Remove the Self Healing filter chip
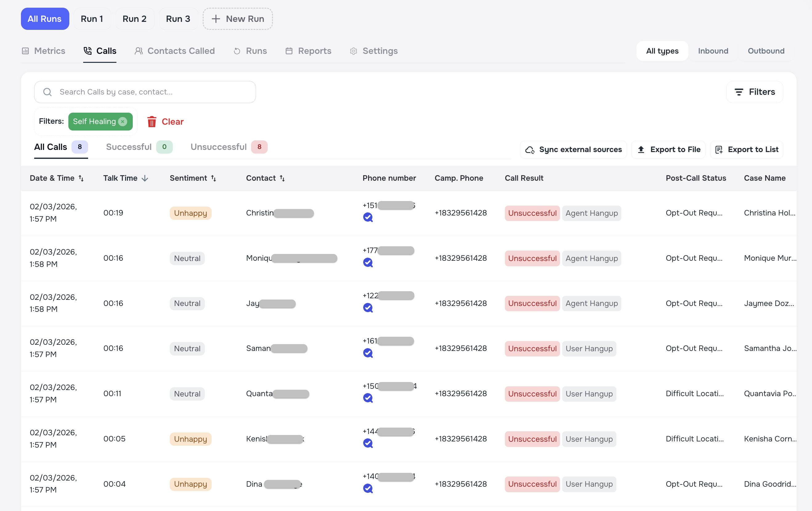Image resolution: width=812 pixels, height=511 pixels. pos(122,122)
